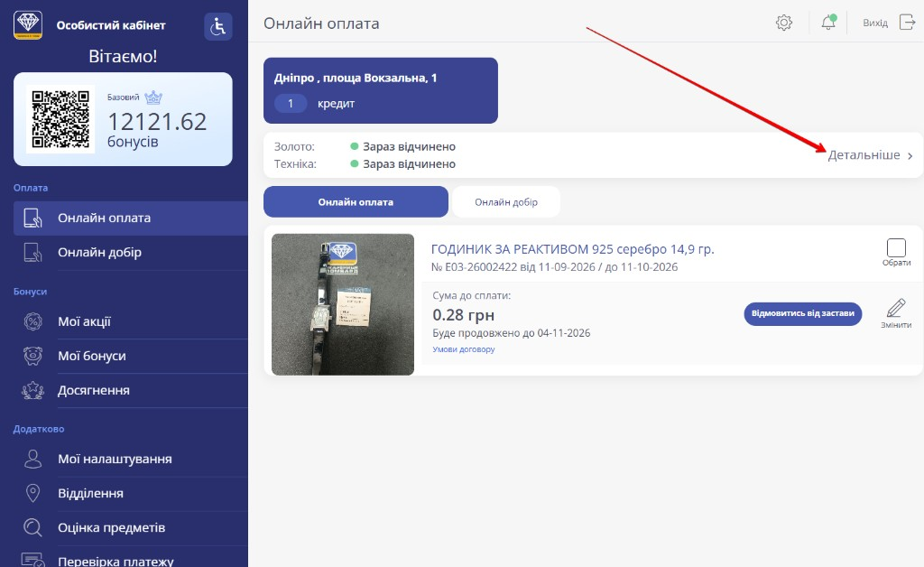The image size is (924, 567).
Task: Open the accessibility mode wheelchair icon
Action: [x=218, y=26]
